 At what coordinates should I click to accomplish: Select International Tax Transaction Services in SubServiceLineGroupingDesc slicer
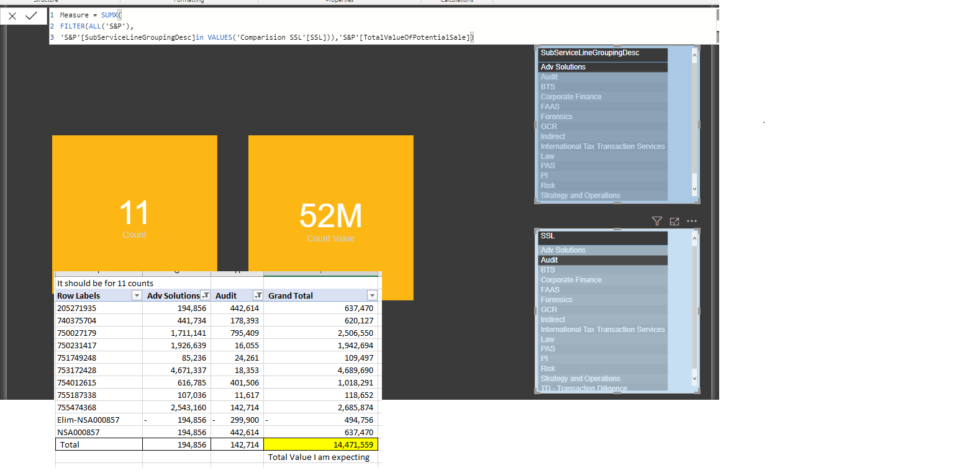click(x=603, y=146)
